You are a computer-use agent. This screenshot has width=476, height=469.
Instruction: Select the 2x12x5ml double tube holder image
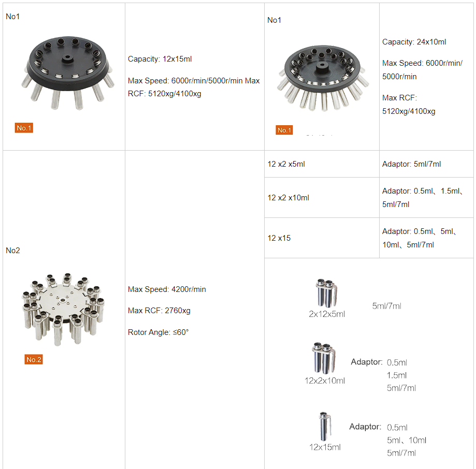pyautogui.click(x=326, y=294)
